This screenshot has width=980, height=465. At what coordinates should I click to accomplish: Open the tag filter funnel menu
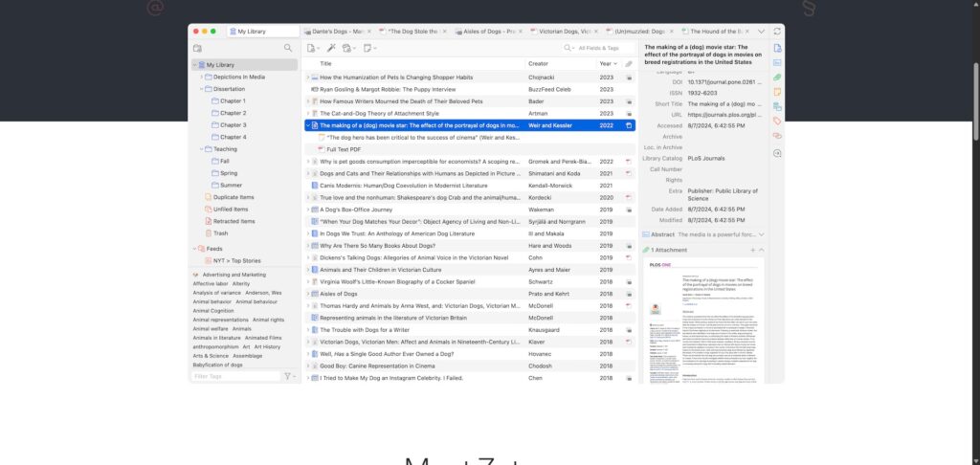coord(289,376)
